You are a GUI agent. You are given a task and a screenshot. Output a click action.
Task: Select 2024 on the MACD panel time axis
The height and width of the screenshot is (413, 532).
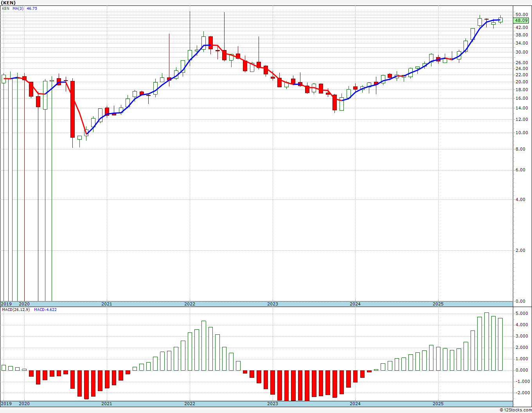[355, 404]
